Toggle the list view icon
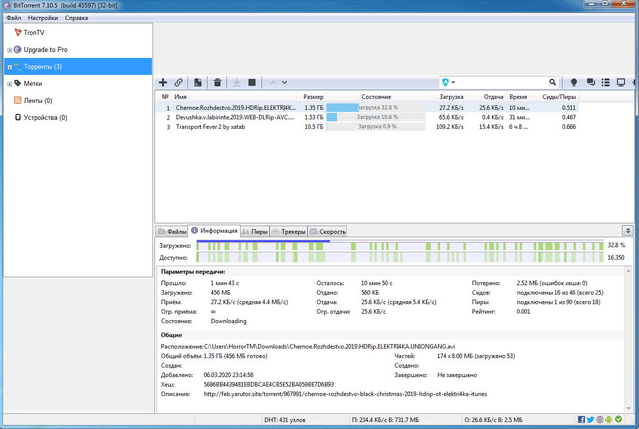This screenshot has height=429, width=639. pyautogui.click(x=606, y=82)
